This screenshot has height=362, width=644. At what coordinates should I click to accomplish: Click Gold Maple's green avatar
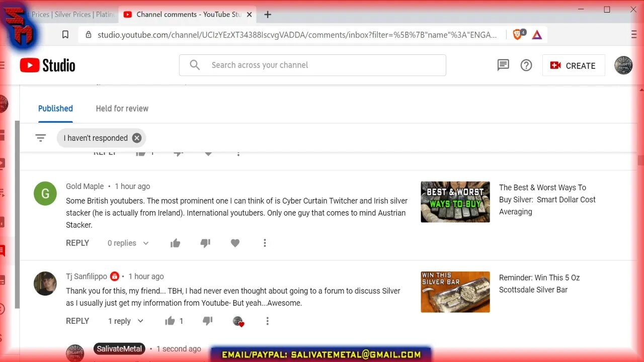(45, 194)
